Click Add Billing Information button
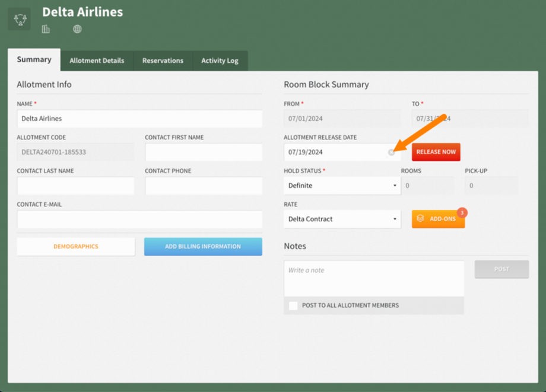 [x=203, y=247]
